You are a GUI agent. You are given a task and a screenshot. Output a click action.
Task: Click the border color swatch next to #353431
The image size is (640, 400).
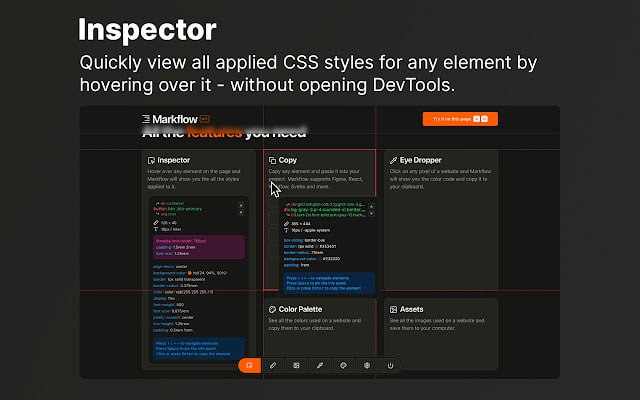[317, 247]
